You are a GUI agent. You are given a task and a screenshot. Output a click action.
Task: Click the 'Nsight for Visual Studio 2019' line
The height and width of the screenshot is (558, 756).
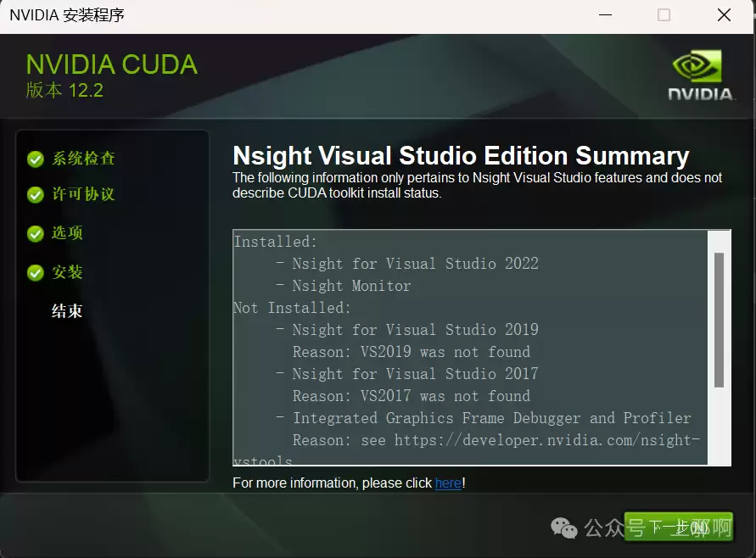pos(415,330)
